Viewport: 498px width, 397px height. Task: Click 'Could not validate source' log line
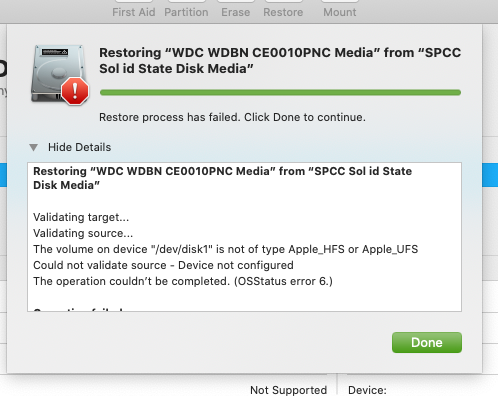point(163,265)
